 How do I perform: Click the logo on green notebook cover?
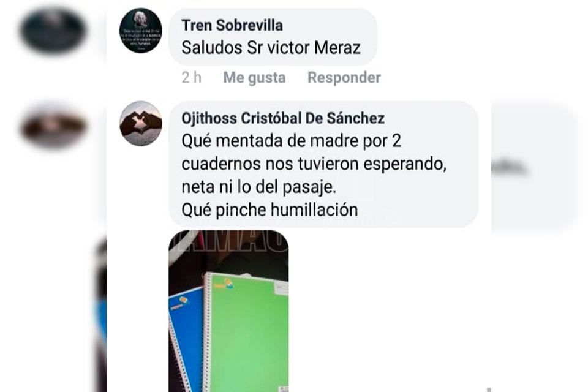(224, 284)
